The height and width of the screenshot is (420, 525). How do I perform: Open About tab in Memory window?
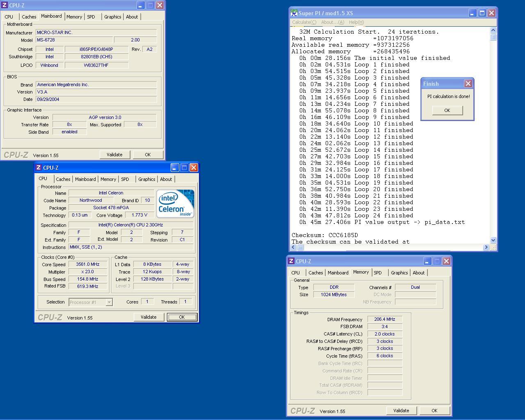pyautogui.click(x=419, y=273)
